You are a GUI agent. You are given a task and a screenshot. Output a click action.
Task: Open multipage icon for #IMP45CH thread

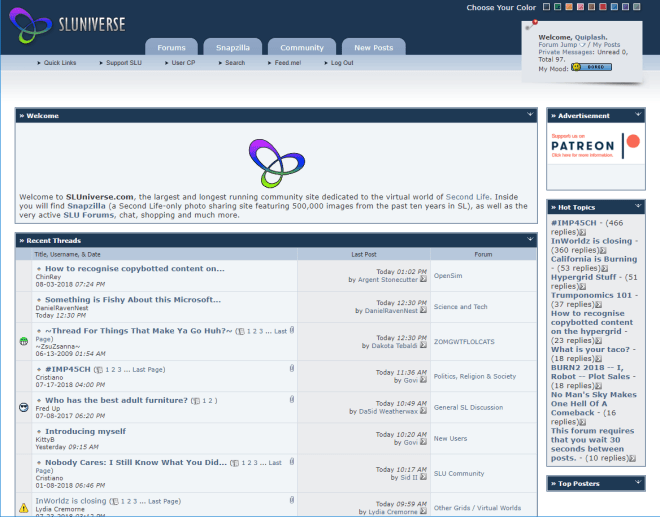coord(98,370)
